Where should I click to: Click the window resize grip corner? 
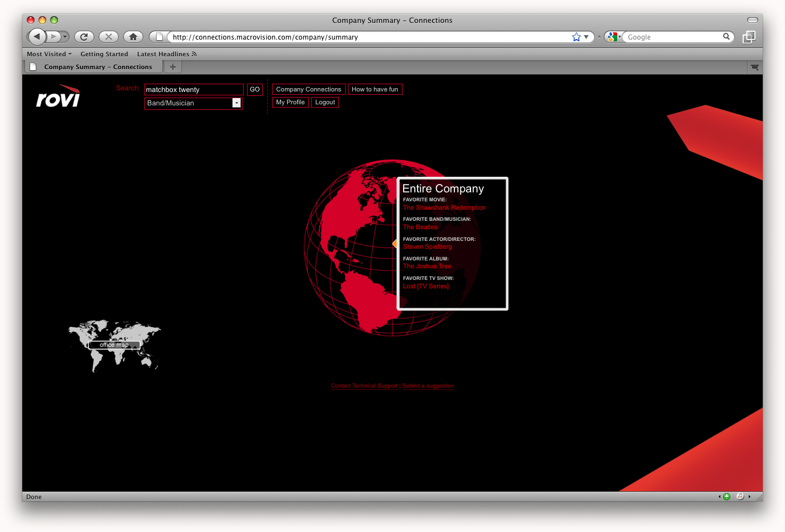759,497
